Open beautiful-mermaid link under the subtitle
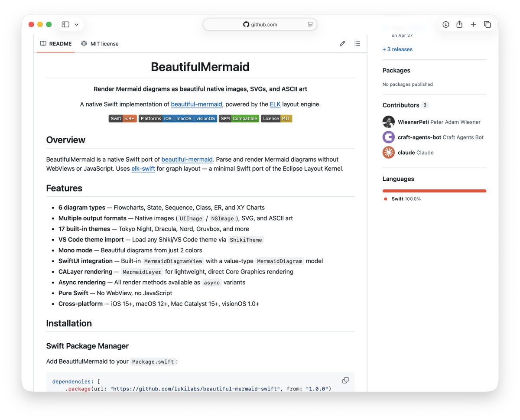 [197, 104]
